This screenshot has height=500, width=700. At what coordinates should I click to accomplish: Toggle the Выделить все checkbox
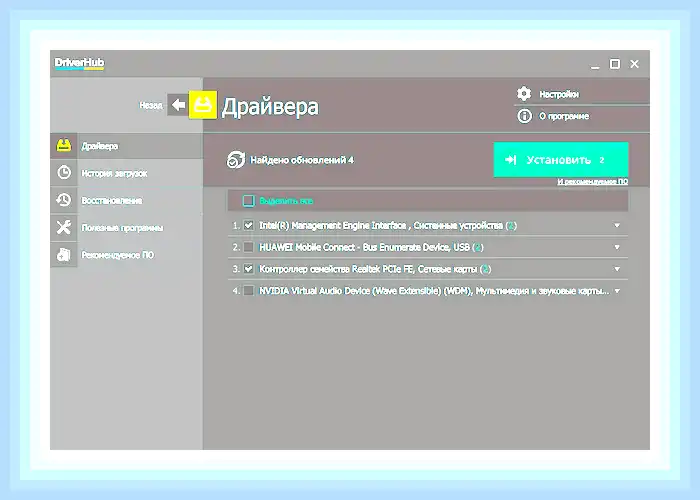pyautogui.click(x=248, y=201)
